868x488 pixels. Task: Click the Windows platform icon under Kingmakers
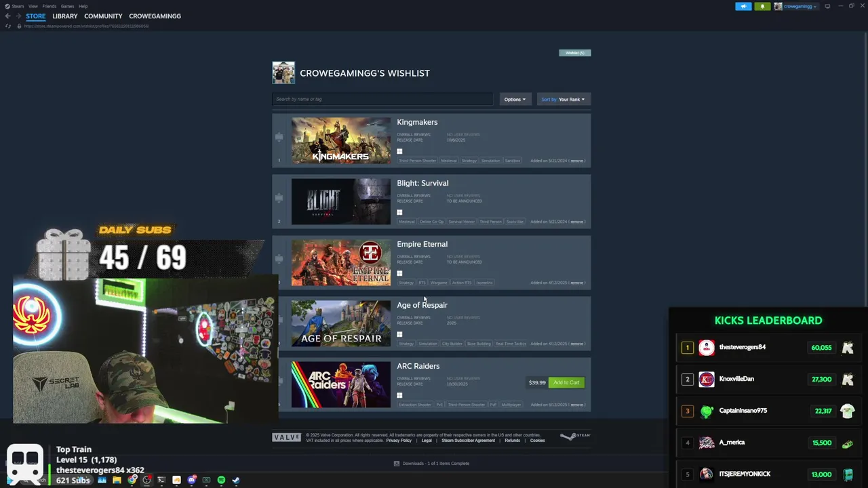[399, 151]
